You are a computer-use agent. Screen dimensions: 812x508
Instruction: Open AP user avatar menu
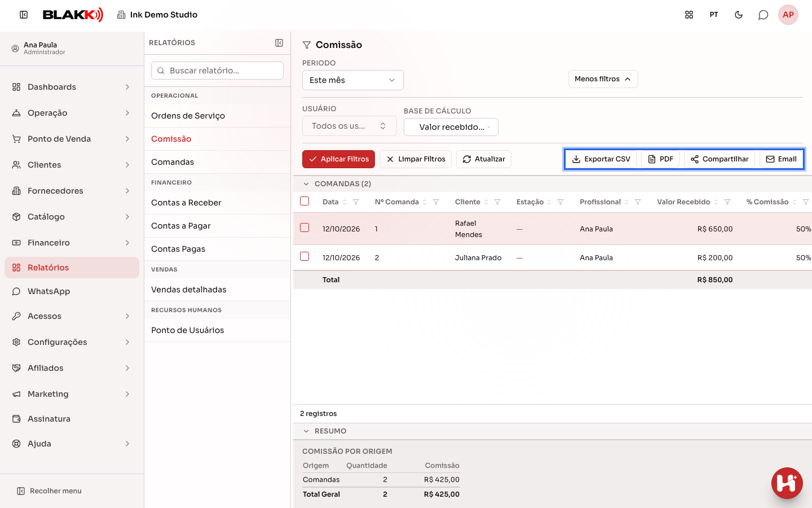coord(788,15)
